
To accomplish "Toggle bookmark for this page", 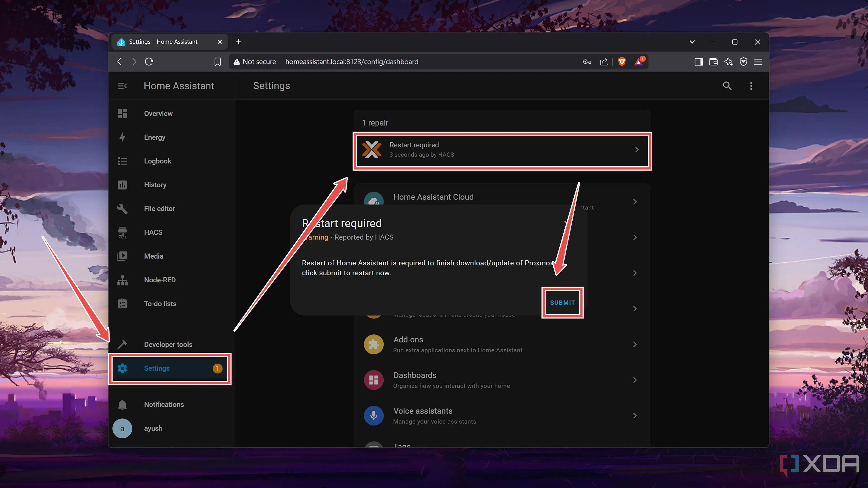I will [x=218, y=62].
